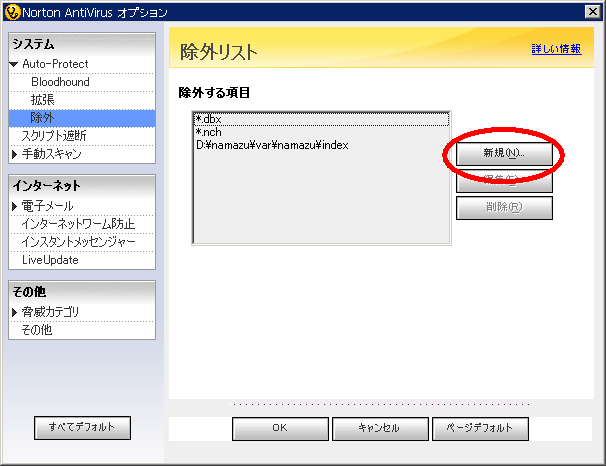Open the 詳しい情報 help link
Image resolution: width=606 pixels, height=466 pixels.
click(x=556, y=49)
